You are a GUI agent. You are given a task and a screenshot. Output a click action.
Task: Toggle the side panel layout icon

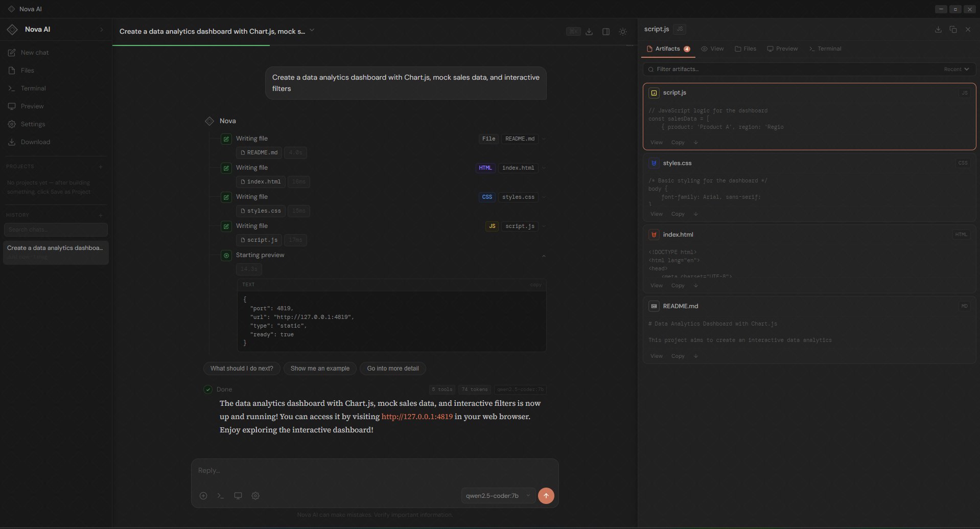[x=606, y=32]
